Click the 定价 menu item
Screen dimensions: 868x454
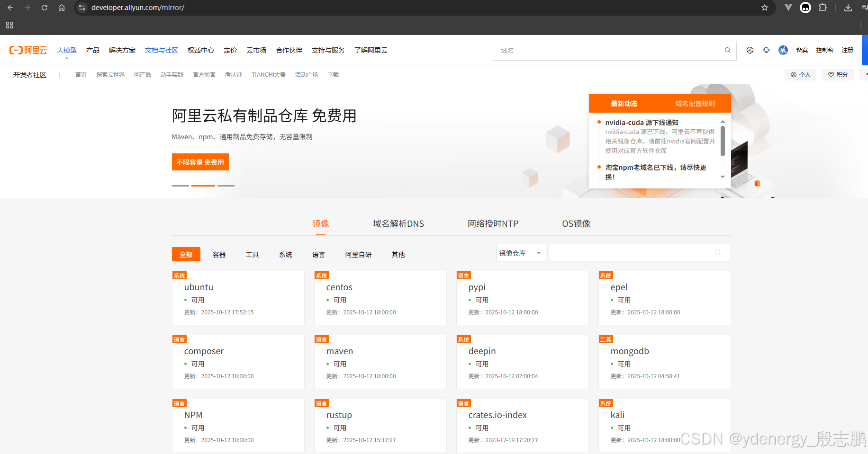click(230, 50)
